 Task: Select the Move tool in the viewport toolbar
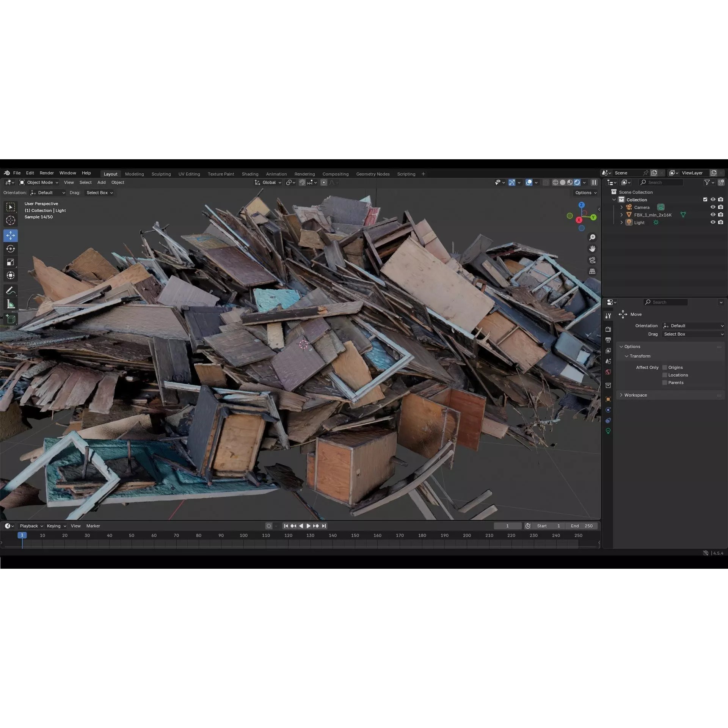pos(11,235)
